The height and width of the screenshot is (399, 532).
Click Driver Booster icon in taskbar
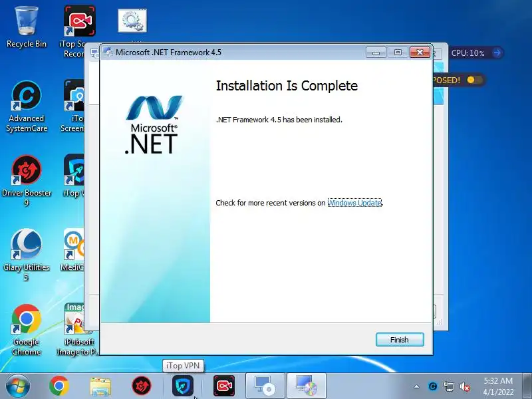[142, 386]
